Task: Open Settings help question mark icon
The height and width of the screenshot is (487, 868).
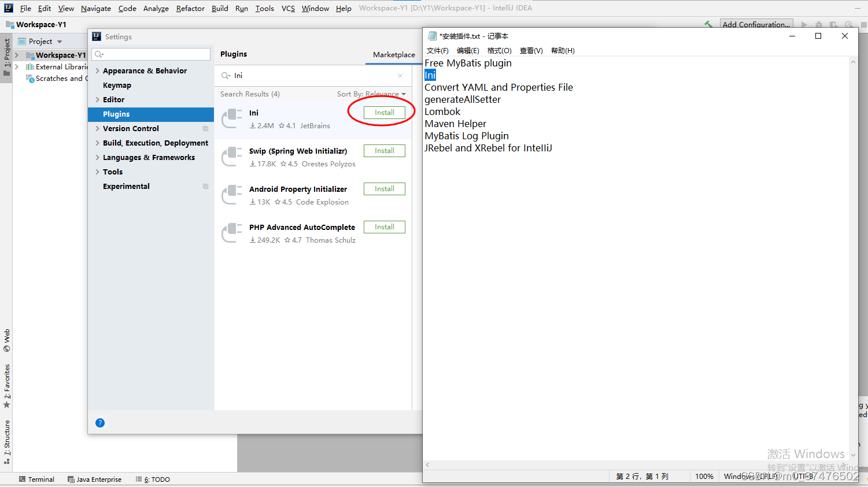Action: coord(100,423)
